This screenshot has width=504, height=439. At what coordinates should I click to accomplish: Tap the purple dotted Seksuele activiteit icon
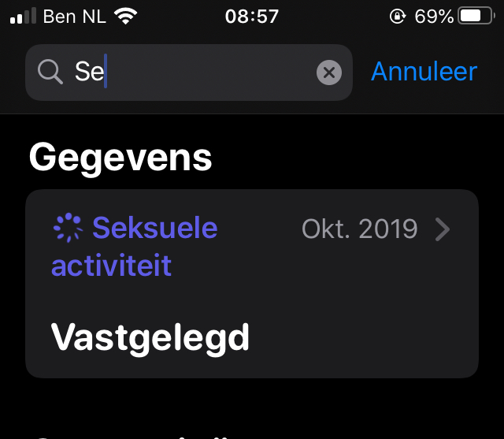[68, 228]
